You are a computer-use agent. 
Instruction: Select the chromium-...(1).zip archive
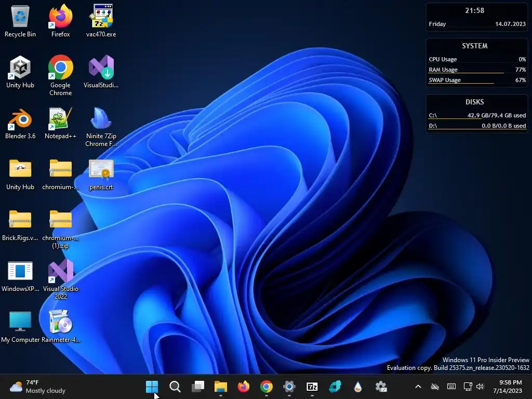(x=60, y=229)
